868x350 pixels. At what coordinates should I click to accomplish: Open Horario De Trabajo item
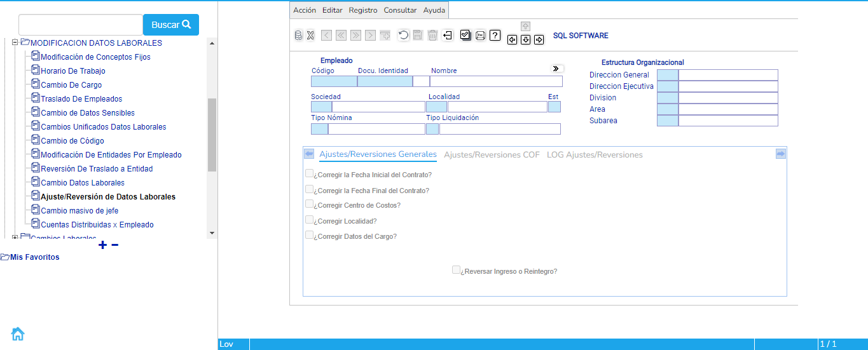click(x=73, y=71)
